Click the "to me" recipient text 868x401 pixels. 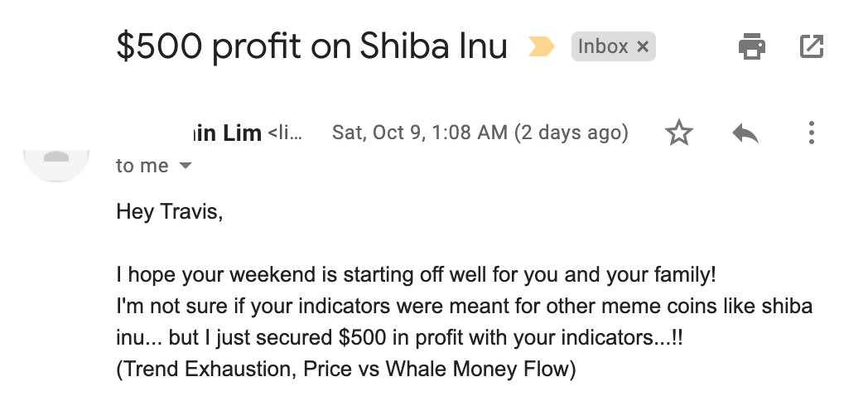click(x=142, y=166)
